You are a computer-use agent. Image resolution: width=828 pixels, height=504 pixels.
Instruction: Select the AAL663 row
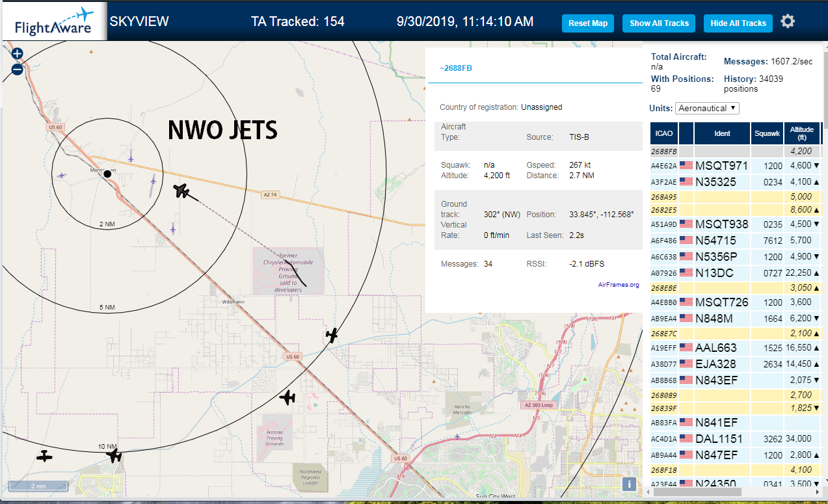[x=735, y=348]
